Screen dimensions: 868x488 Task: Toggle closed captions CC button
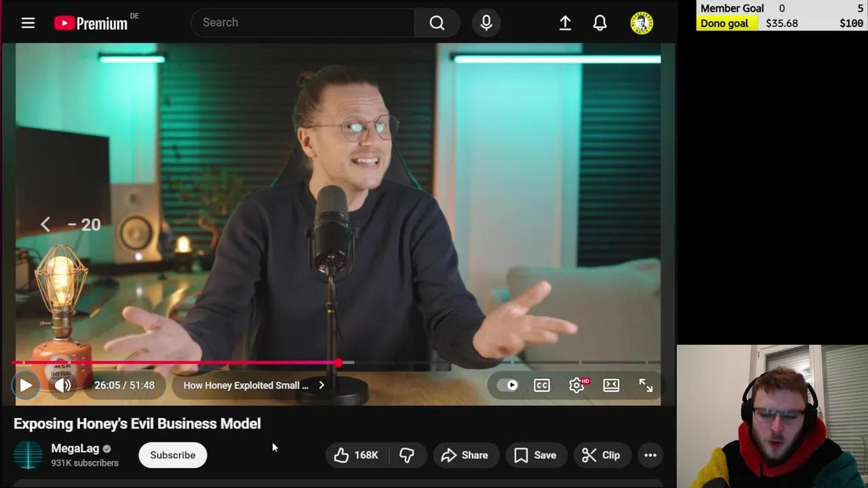[x=542, y=385]
